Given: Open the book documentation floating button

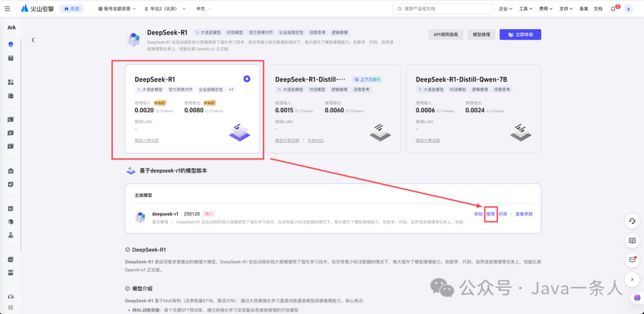Looking at the screenshot, I should [632, 240].
